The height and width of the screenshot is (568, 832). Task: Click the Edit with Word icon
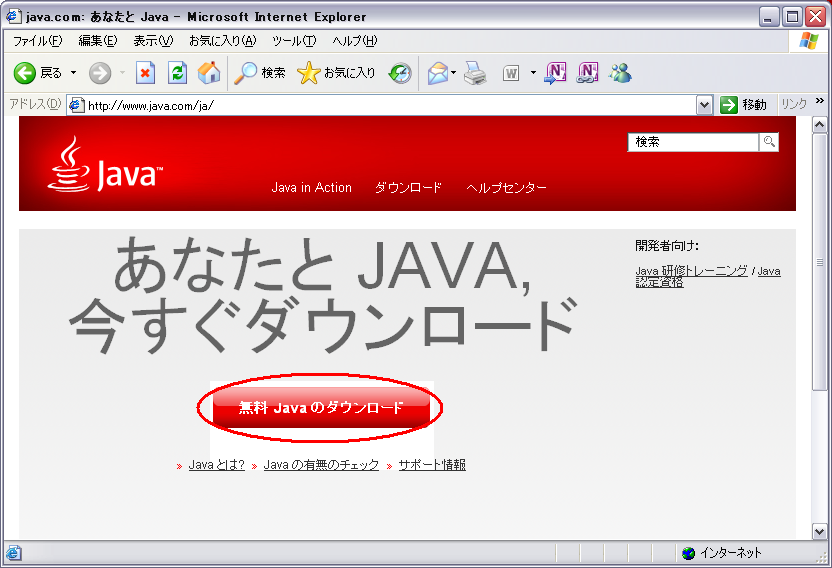(x=511, y=73)
